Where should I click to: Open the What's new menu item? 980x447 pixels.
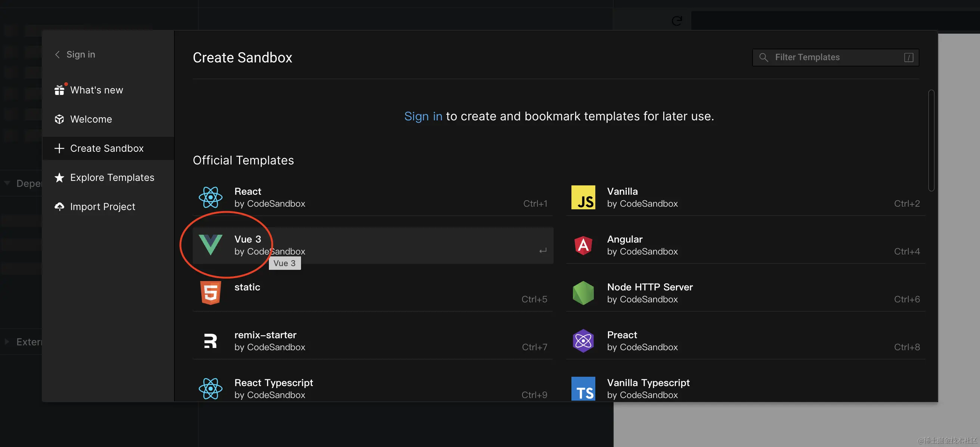tap(96, 90)
